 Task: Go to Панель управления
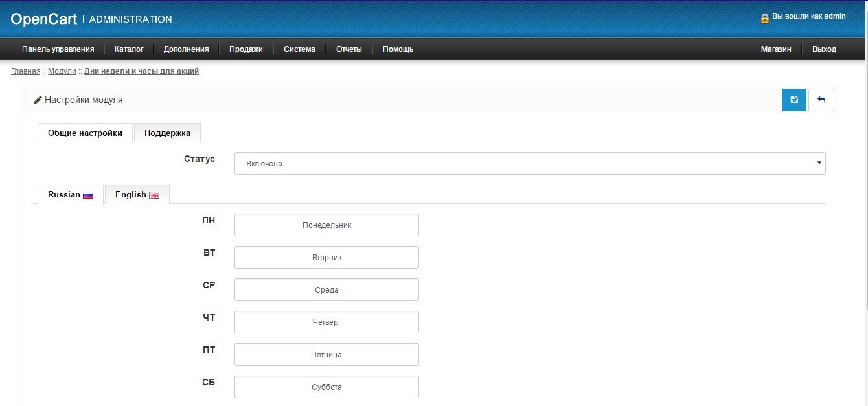click(58, 49)
